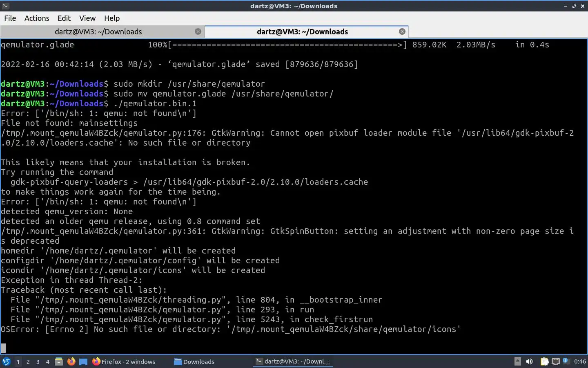Viewport: 588px width, 368px height.
Task: Click 'Exception in thread Thread-2:' line
Action: (x=71, y=280)
